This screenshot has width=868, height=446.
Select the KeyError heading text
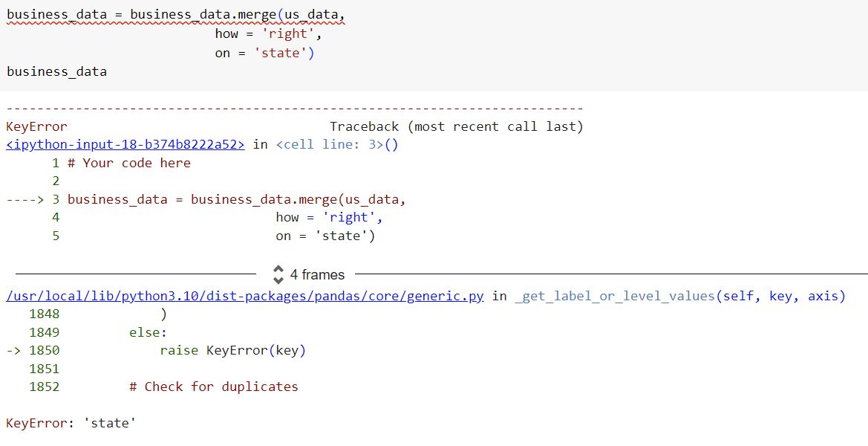pyautogui.click(x=36, y=126)
